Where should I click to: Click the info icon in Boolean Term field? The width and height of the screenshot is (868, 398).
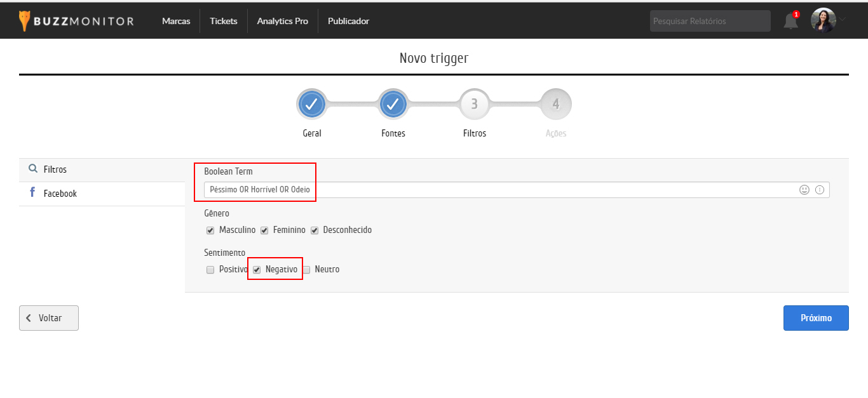[820, 190]
